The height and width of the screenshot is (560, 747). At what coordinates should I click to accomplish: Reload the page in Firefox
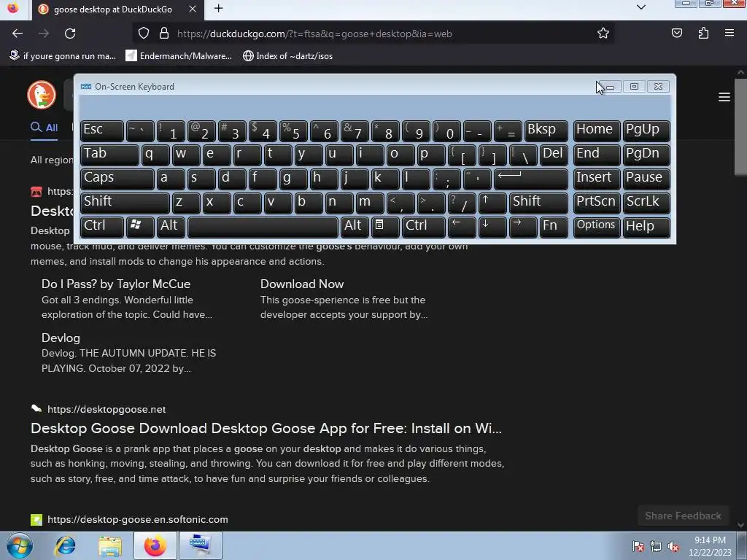pos(70,34)
